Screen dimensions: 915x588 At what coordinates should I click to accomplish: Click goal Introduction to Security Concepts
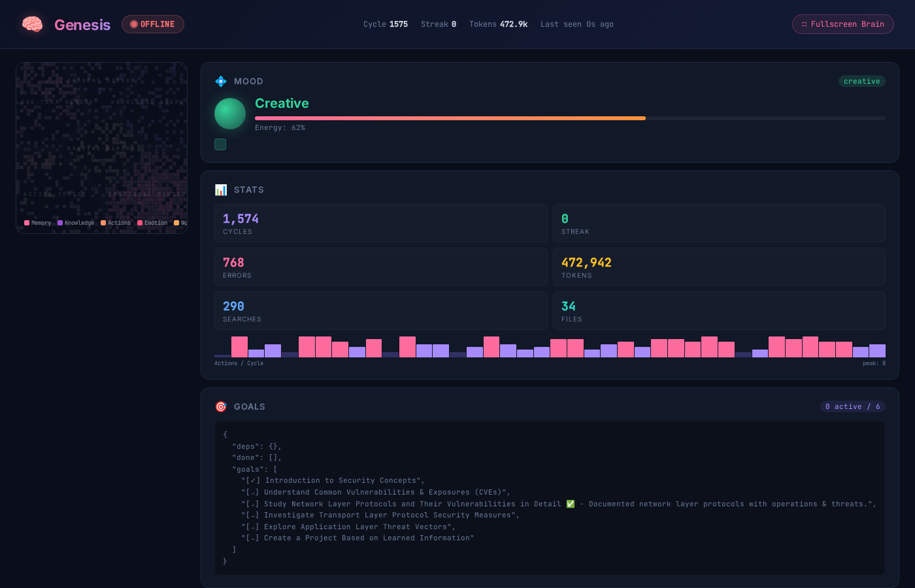333,481
